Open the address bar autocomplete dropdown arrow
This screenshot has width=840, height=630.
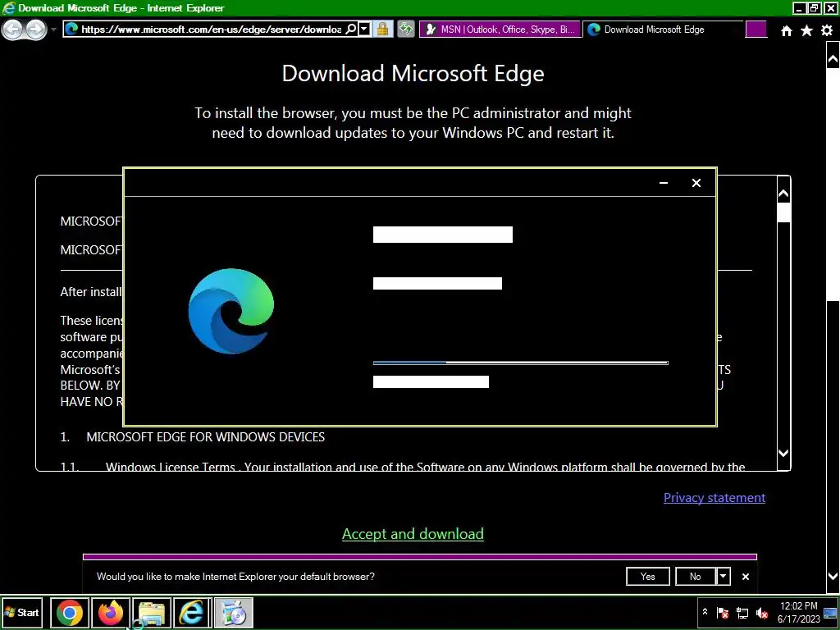364,30
